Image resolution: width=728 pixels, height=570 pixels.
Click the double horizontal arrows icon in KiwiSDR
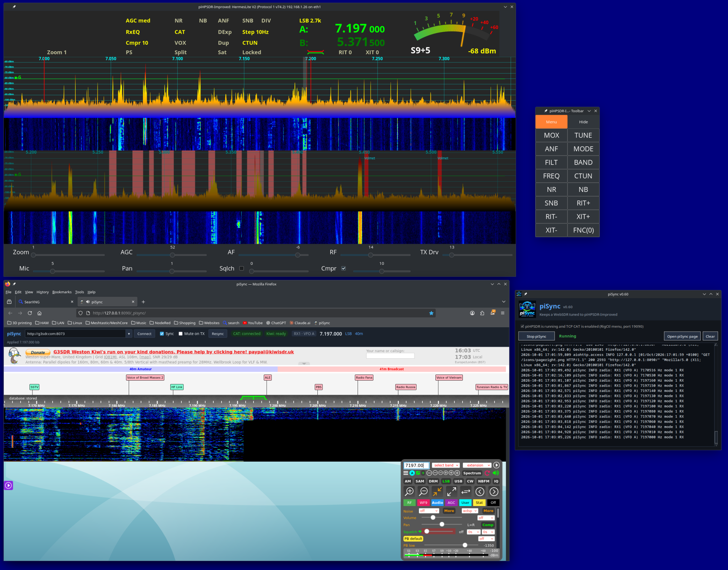coord(466,491)
